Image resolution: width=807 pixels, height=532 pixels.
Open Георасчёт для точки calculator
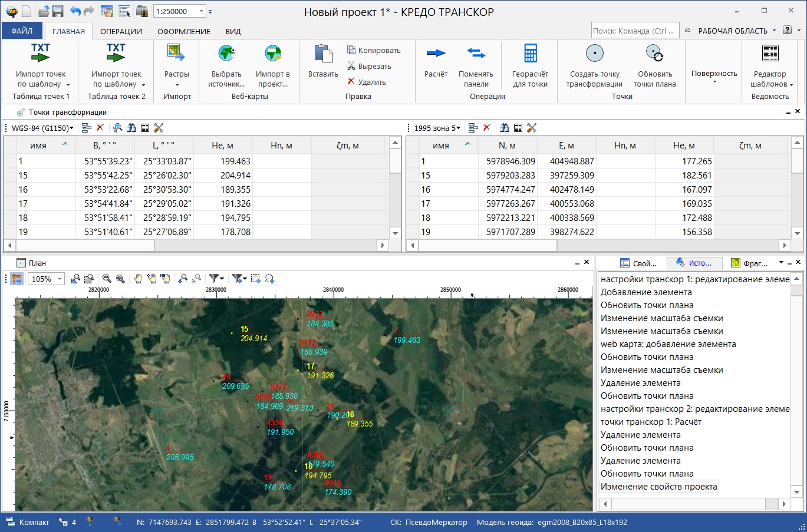tap(530, 54)
